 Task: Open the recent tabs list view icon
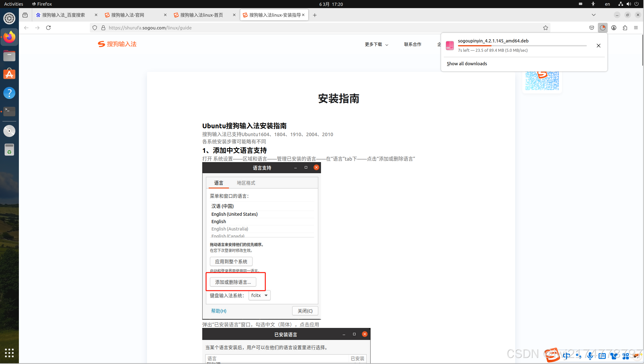pos(25,15)
